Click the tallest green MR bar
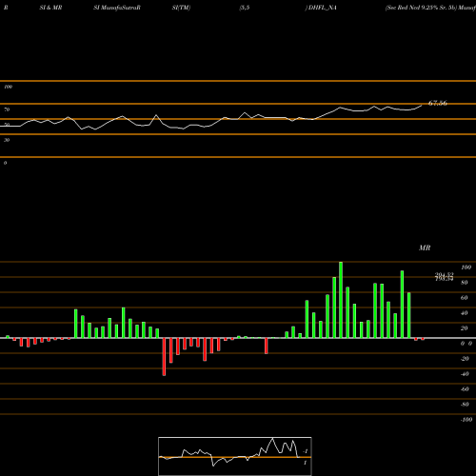The image size is (476, 476). point(341,300)
